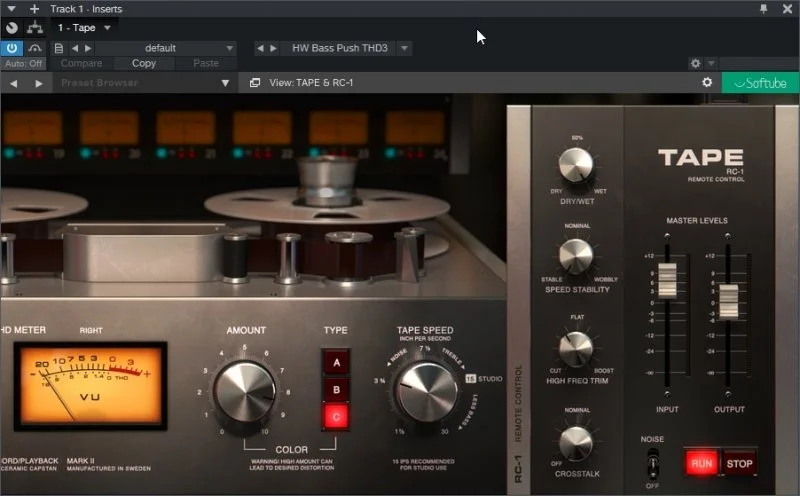Select the 1 - Tape insert tab

[77, 28]
